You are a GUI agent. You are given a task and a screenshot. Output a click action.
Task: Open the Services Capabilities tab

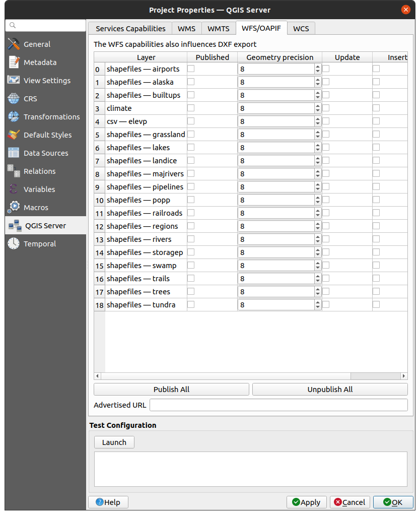(x=130, y=29)
